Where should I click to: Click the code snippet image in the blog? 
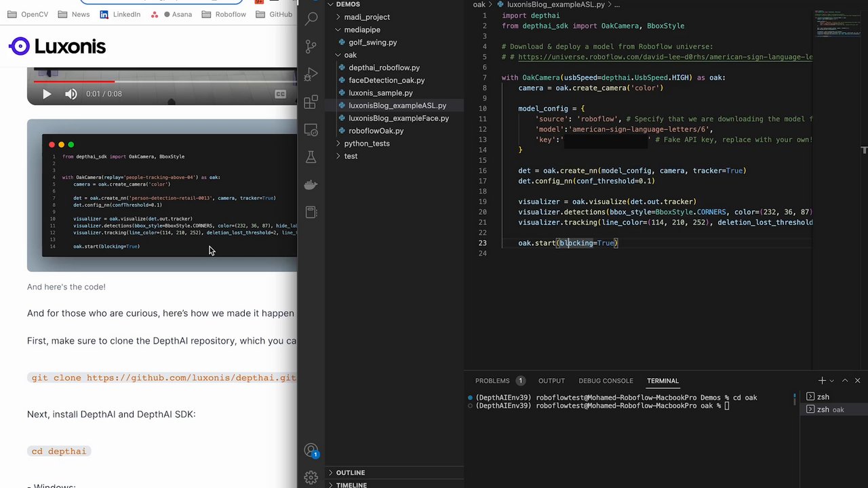pos(162,195)
